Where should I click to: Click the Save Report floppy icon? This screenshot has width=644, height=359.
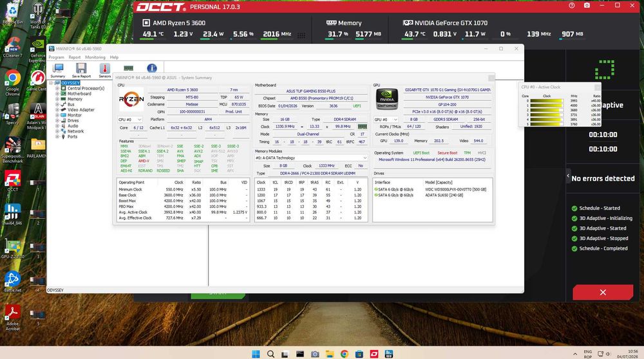[x=81, y=70]
